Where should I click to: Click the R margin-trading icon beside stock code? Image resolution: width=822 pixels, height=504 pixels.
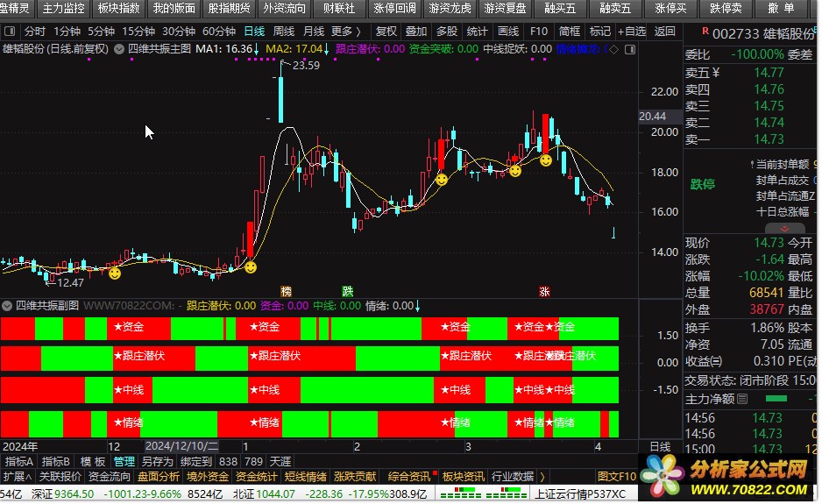(x=705, y=31)
